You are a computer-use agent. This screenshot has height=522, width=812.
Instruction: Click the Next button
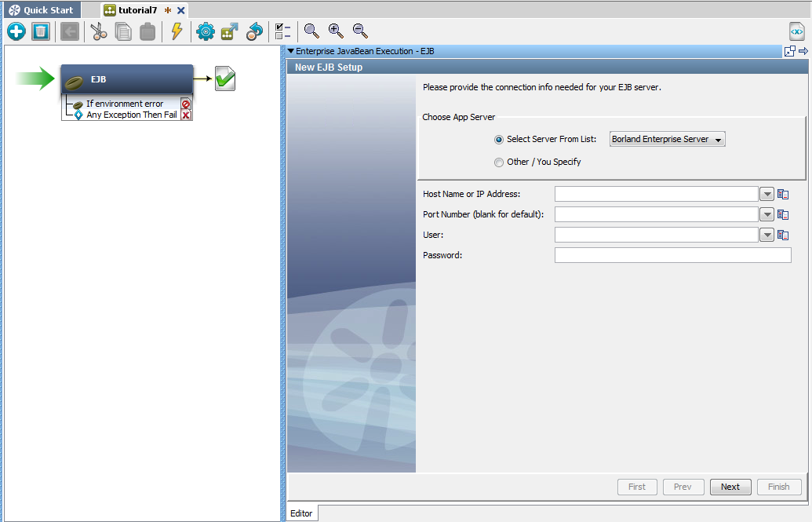click(730, 487)
